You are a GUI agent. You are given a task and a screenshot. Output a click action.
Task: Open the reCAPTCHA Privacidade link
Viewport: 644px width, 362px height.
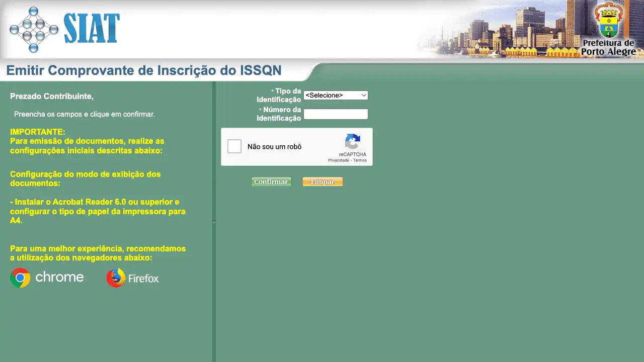coord(338,160)
